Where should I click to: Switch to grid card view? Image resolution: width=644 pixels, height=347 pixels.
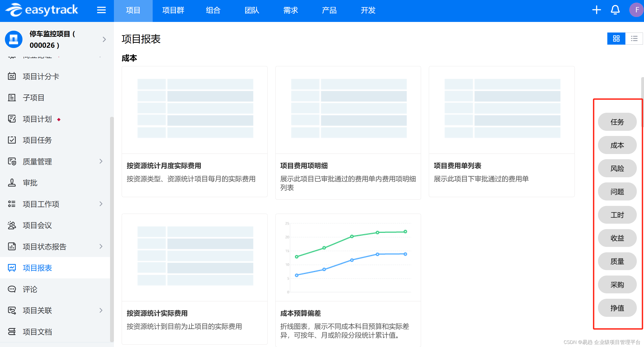[x=616, y=39]
